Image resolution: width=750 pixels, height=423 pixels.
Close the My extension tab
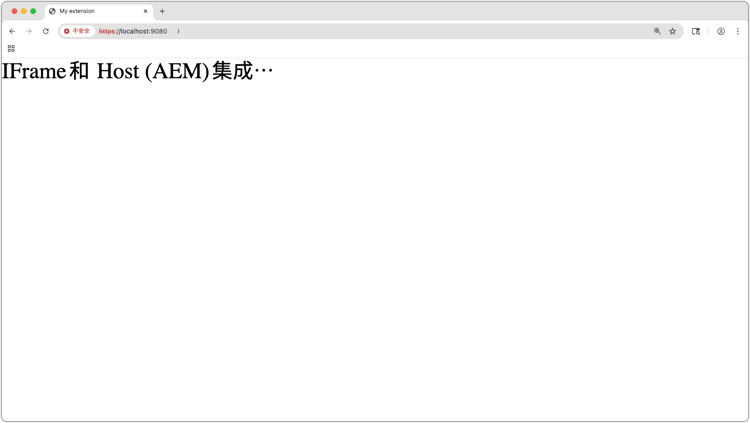point(145,11)
